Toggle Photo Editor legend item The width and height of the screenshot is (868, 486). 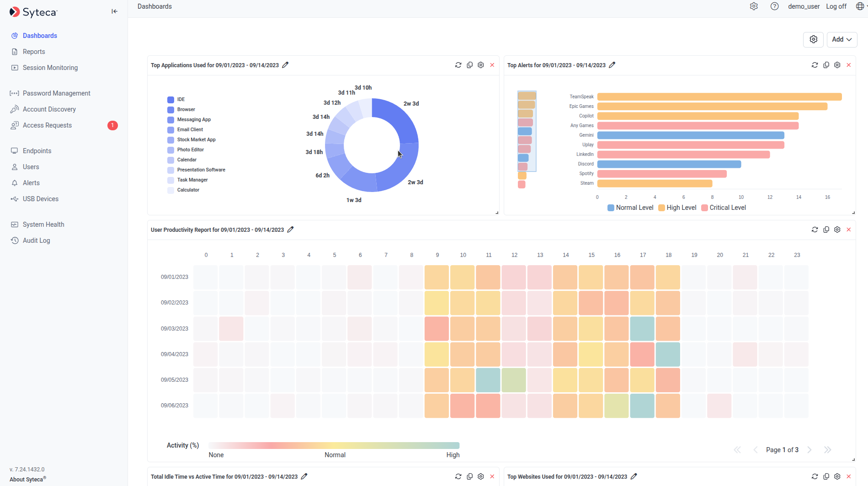coord(186,150)
